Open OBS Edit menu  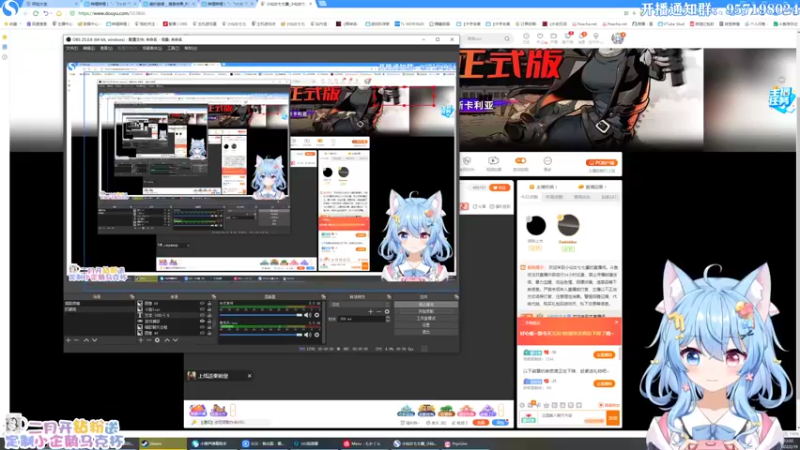click(89, 48)
